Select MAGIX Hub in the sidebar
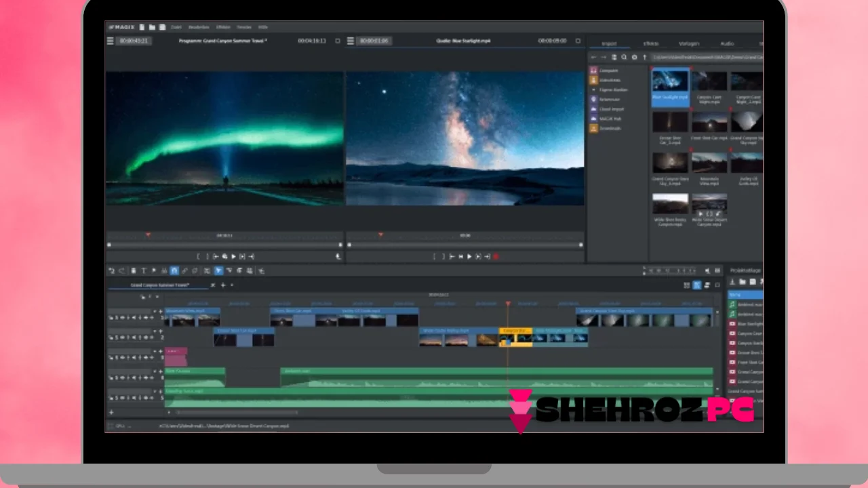The image size is (868, 488). tap(610, 118)
